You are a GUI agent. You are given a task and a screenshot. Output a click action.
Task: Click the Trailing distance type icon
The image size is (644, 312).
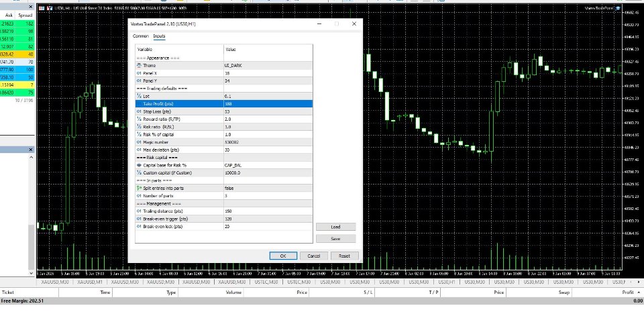coord(139,211)
